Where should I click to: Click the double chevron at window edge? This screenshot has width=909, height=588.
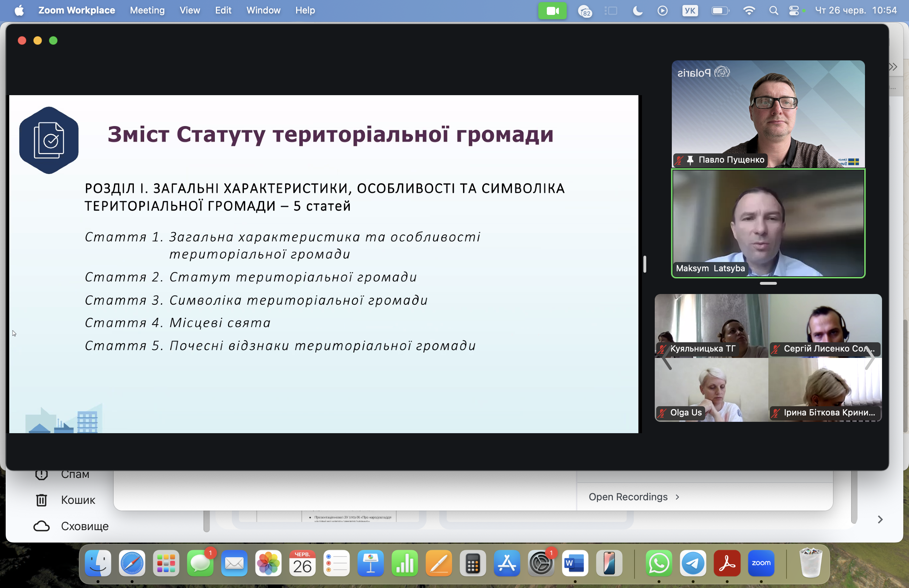point(893,67)
